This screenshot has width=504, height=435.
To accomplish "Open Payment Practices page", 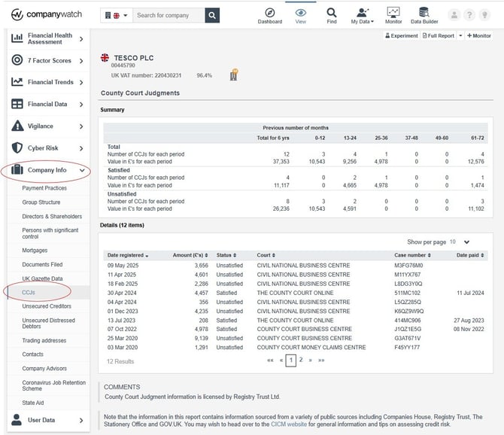I will (44, 188).
